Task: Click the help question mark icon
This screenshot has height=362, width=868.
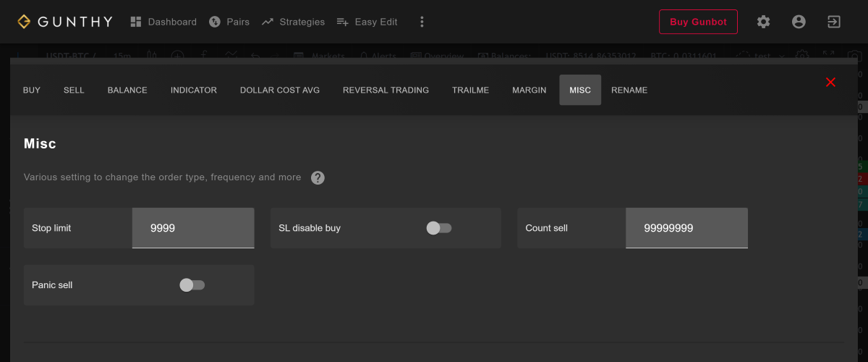Action: (x=318, y=177)
